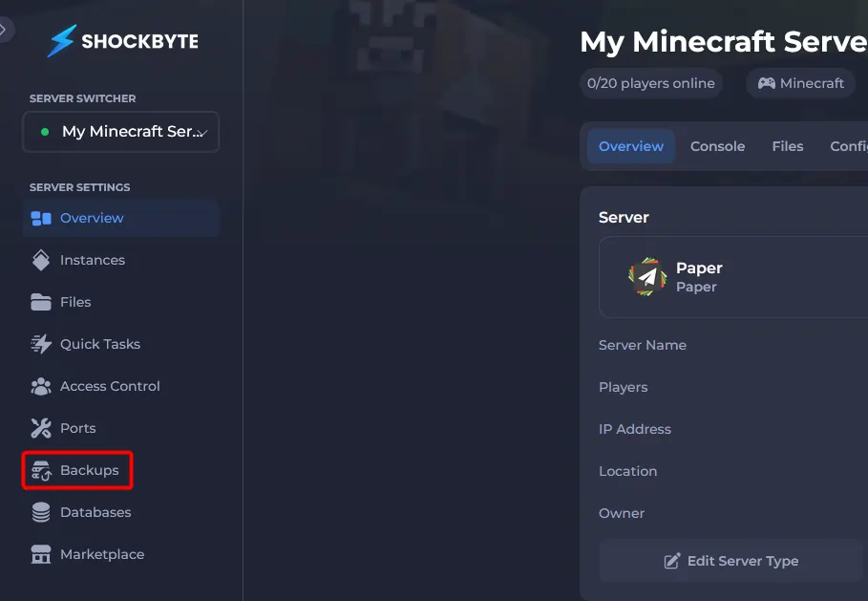
Task: Click the SHOCKBYTE brand name text
Action: tap(140, 41)
